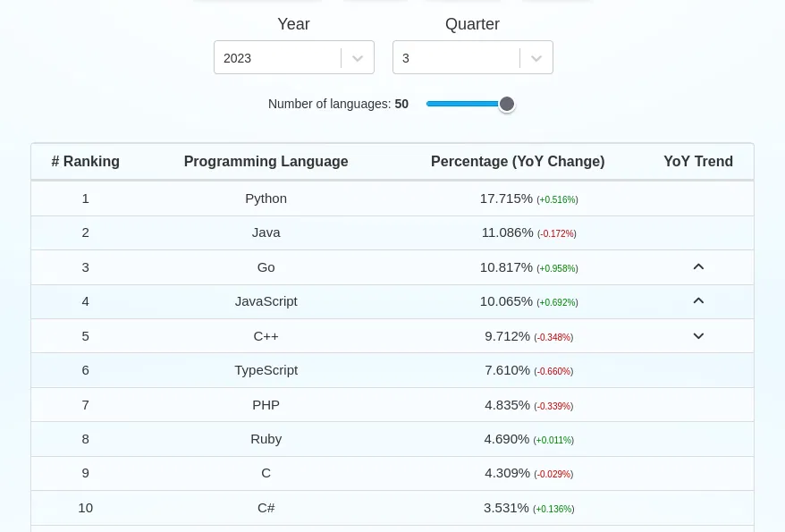Open the Quarter dropdown chevron
This screenshot has height=532, width=785.
[x=536, y=58]
